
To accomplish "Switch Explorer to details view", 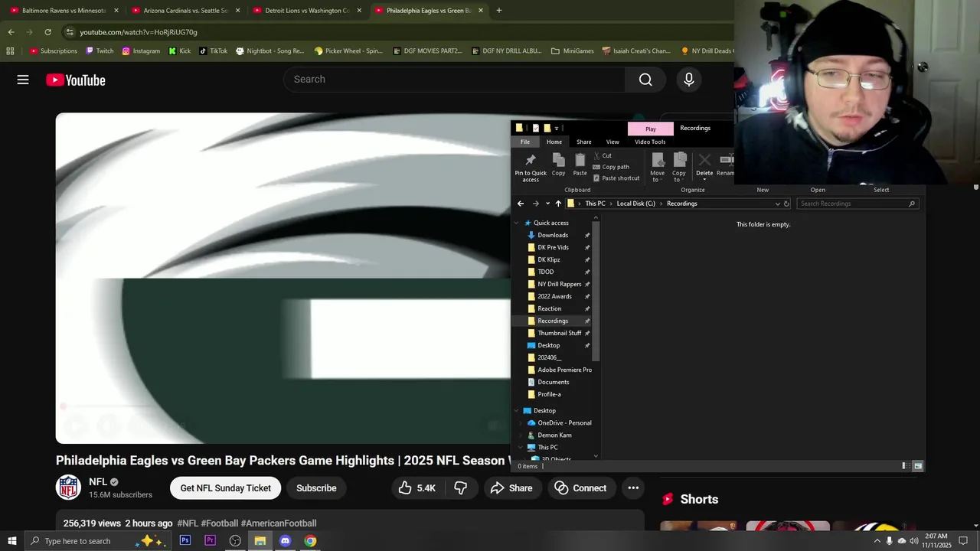I will click(905, 466).
